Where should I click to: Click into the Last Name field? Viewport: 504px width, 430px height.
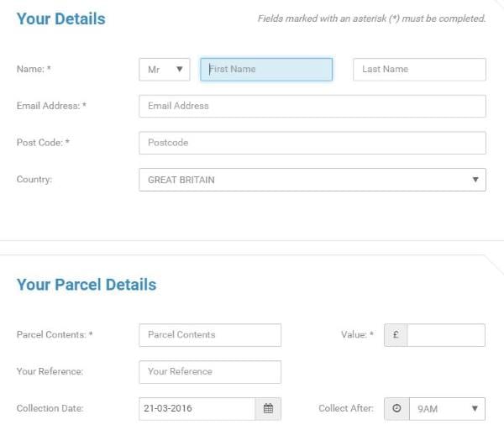pos(419,70)
